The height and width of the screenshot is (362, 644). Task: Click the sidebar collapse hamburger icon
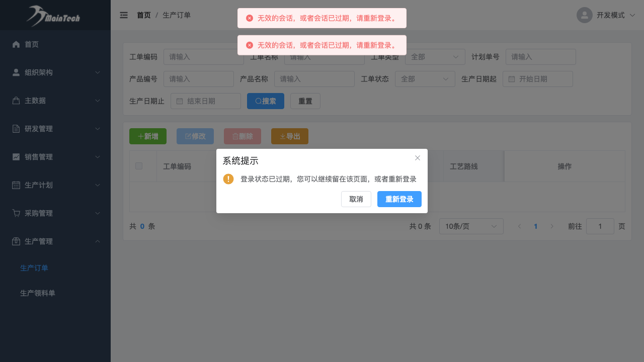click(124, 15)
